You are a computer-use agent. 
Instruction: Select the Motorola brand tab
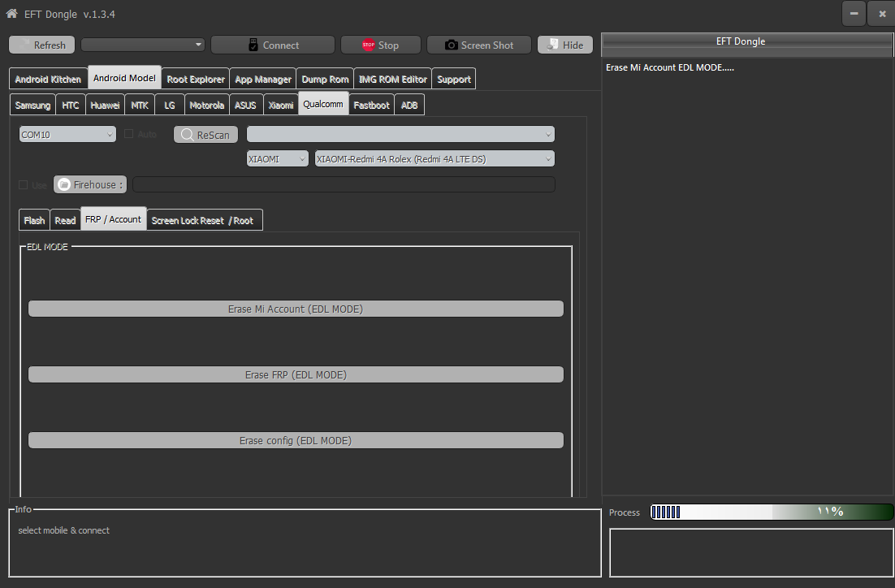coord(206,105)
